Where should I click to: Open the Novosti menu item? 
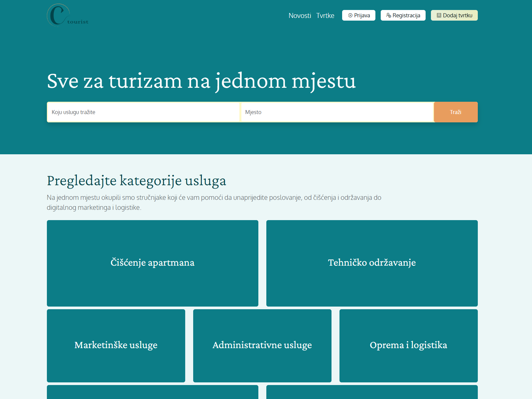pyautogui.click(x=300, y=16)
